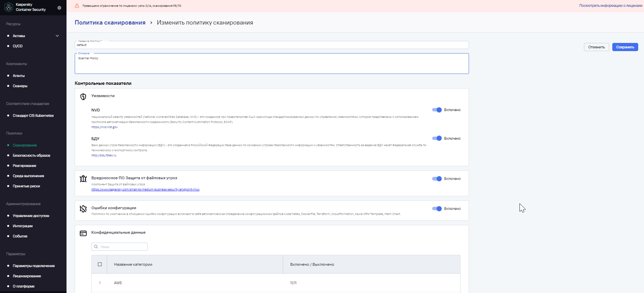Screen dimensions: 644x293
Task: Click the malware bug icon
Action: pos(83,179)
